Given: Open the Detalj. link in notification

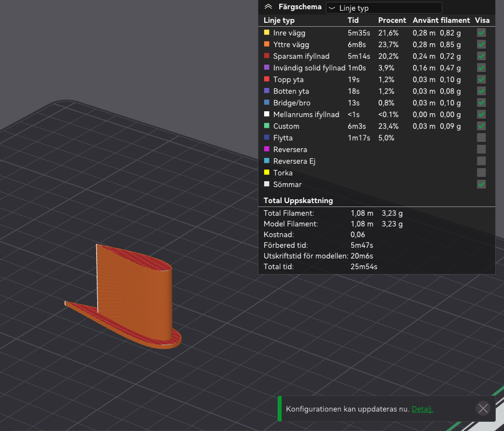Looking at the screenshot, I should coord(422,409).
